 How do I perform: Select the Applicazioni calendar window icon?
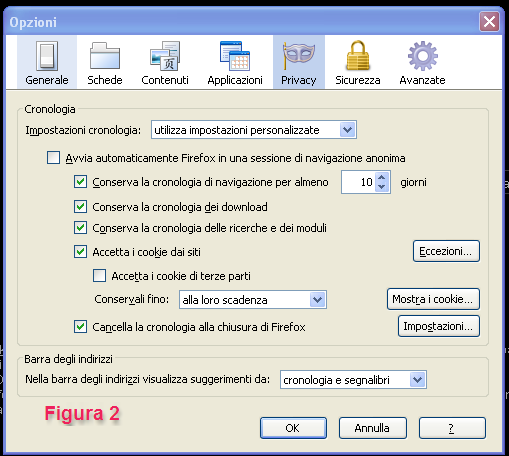tap(235, 56)
